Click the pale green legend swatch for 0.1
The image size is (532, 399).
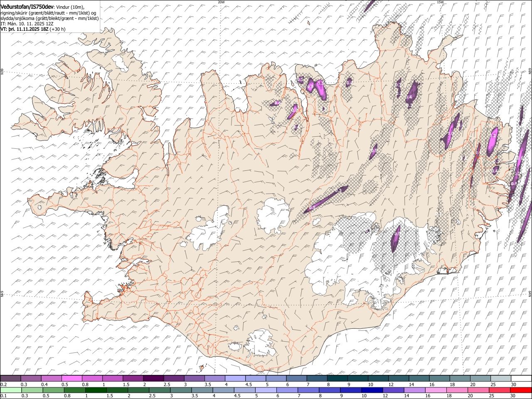pos(11,390)
